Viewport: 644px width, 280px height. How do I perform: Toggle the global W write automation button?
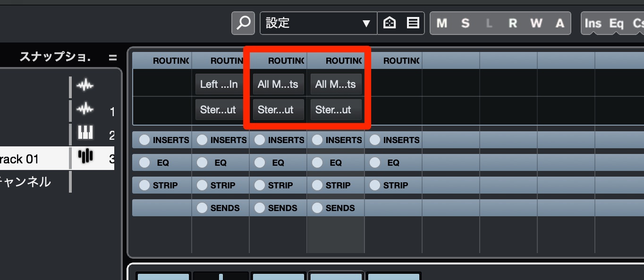click(536, 23)
